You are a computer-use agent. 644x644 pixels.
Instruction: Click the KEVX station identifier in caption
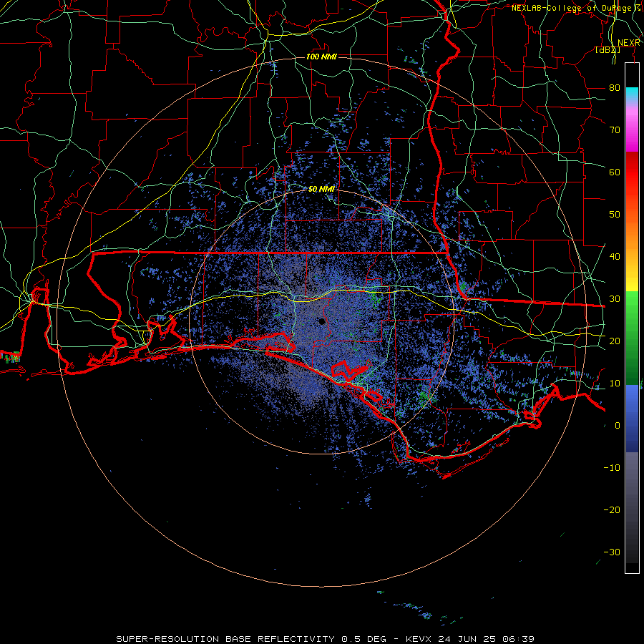[419, 639]
